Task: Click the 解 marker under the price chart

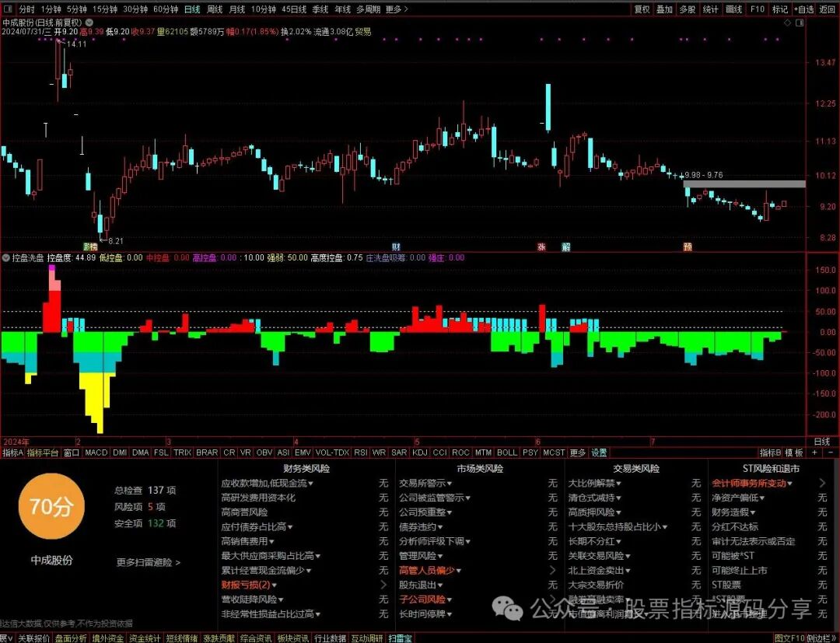Action: tap(565, 246)
